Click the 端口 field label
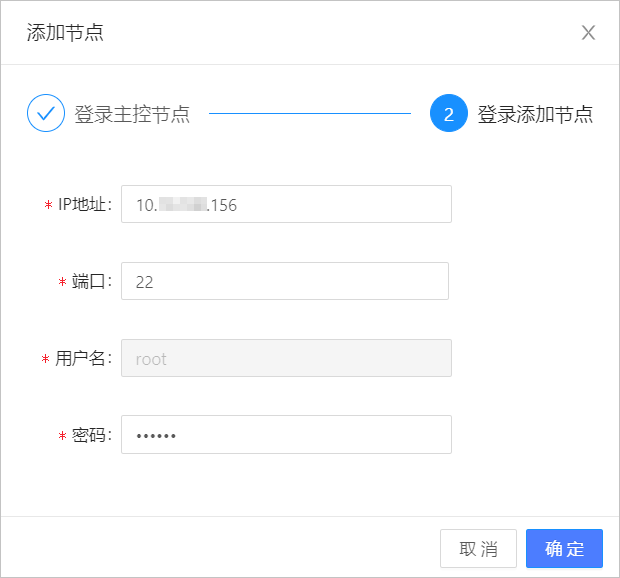 click(92, 281)
